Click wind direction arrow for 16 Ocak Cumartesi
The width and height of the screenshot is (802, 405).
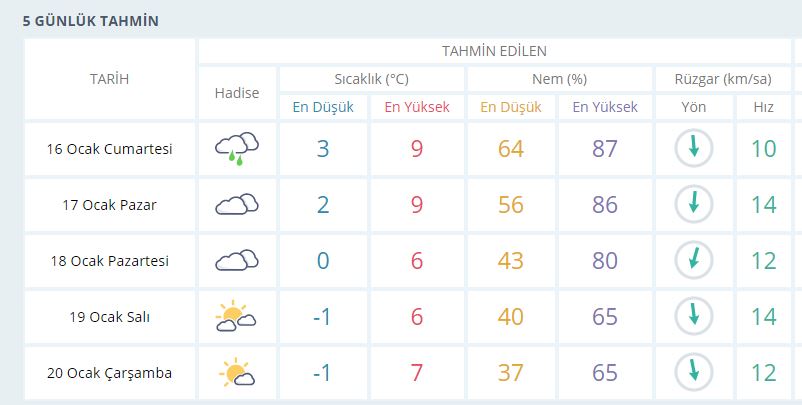[x=693, y=149]
